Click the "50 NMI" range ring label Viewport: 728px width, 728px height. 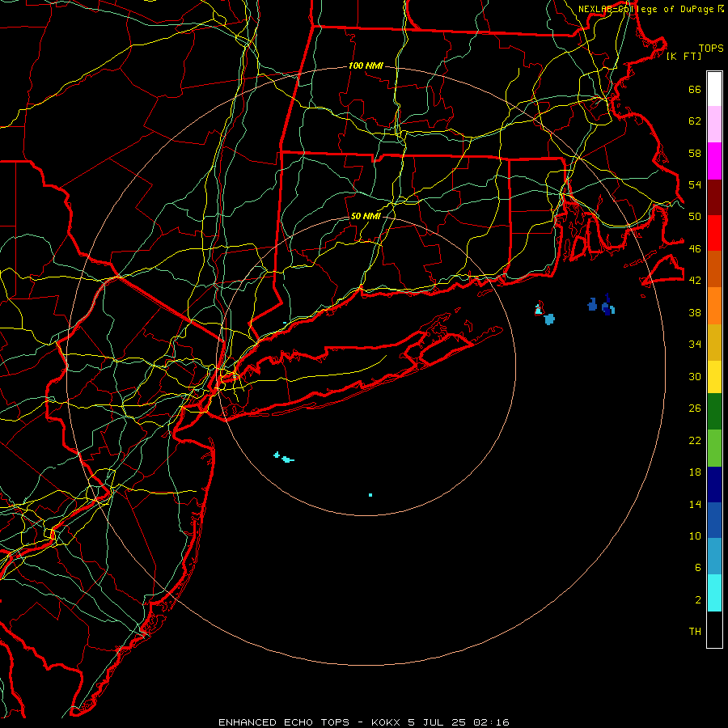(x=366, y=216)
